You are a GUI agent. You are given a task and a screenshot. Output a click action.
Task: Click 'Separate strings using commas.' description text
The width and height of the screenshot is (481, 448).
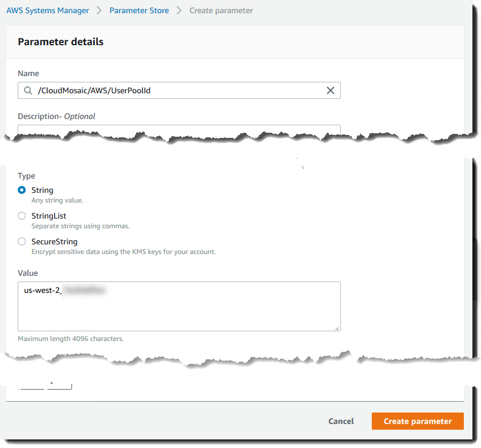point(81,226)
